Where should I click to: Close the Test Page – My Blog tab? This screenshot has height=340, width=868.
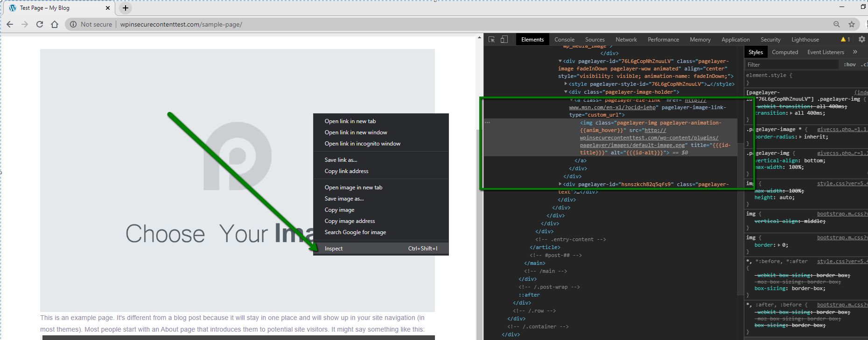pyautogui.click(x=108, y=8)
